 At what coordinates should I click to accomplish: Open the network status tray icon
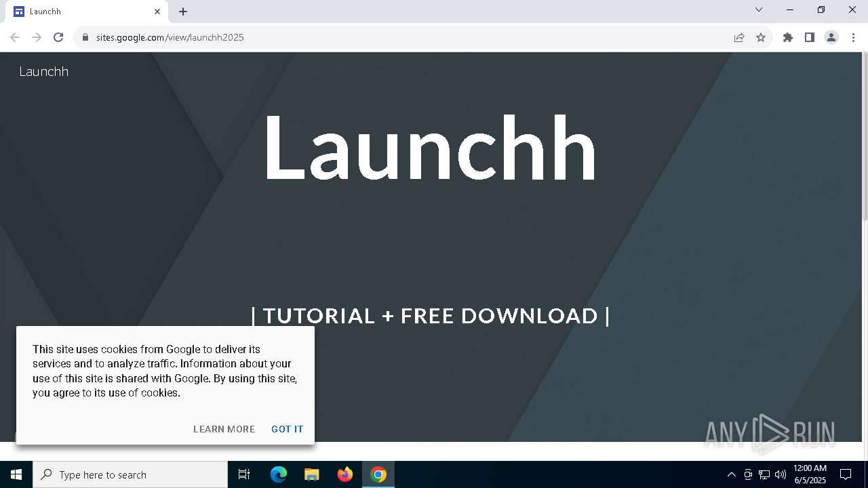(x=764, y=474)
